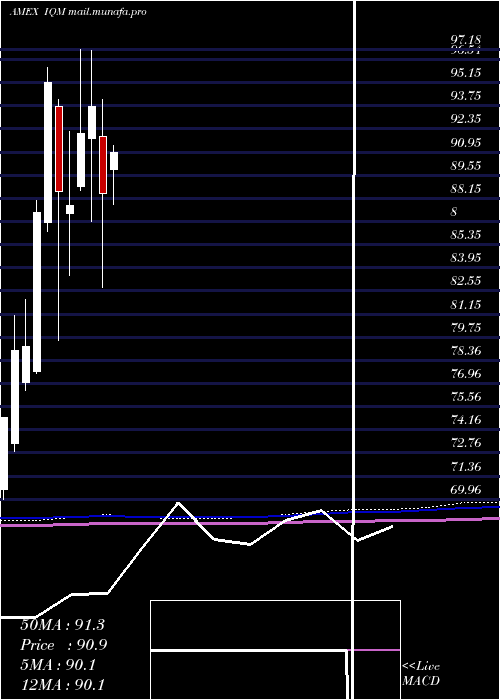Screen dimensions: 500x700
Task: Select the 69.96 price level label
Action: 466,490
